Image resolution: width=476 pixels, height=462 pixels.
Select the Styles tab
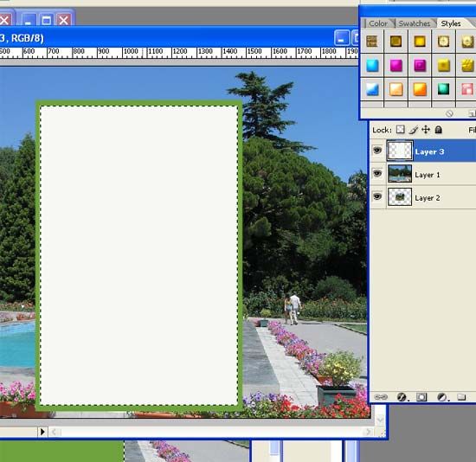(x=451, y=23)
